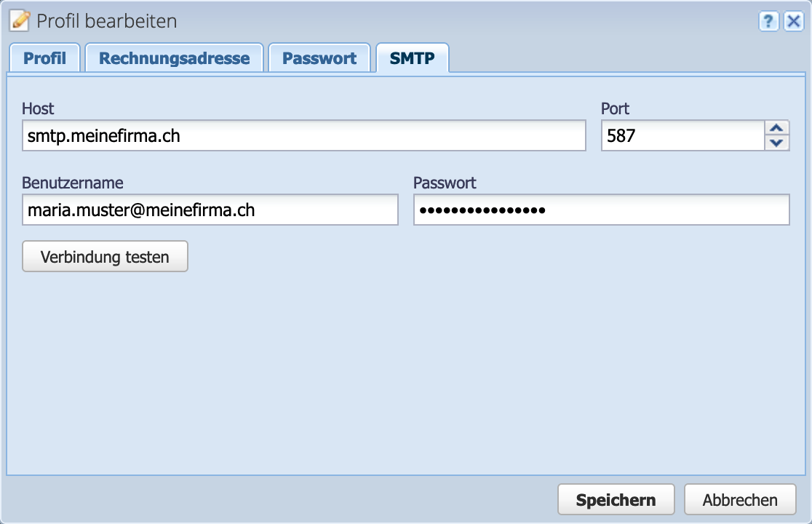Click the pencil edit icon in title bar

pos(21,21)
